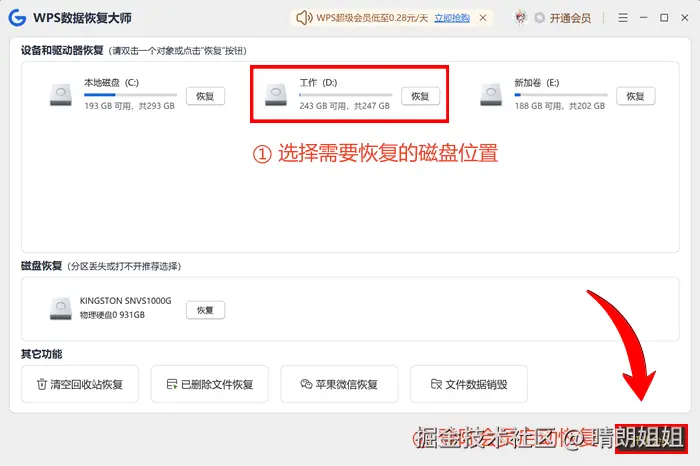
Task: Click the speaker announcement icon in banner
Action: [x=304, y=18]
